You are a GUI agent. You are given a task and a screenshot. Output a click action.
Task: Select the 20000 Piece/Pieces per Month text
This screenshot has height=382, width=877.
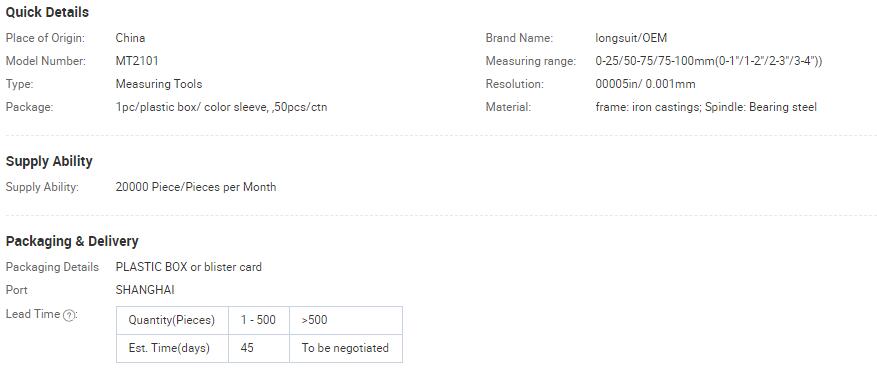click(196, 187)
